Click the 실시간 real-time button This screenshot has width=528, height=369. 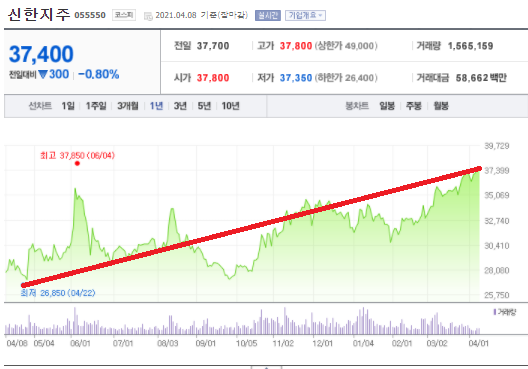[x=268, y=15]
